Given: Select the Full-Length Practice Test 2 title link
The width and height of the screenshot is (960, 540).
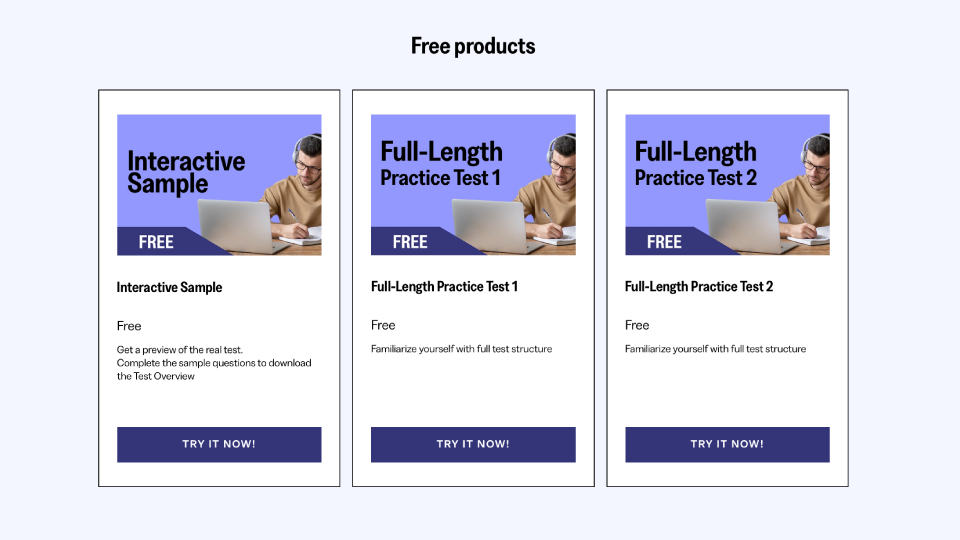Looking at the screenshot, I should click(699, 287).
